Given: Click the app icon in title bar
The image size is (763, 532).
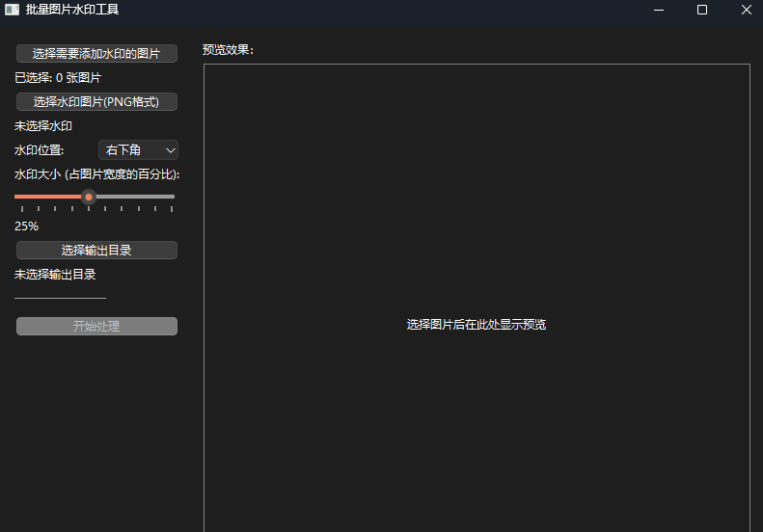Looking at the screenshot, I should [x=12, y=10].
